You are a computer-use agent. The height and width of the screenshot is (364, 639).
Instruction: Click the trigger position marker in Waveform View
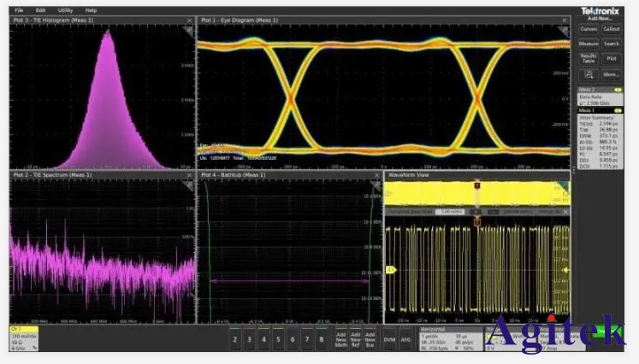point(476,185)
